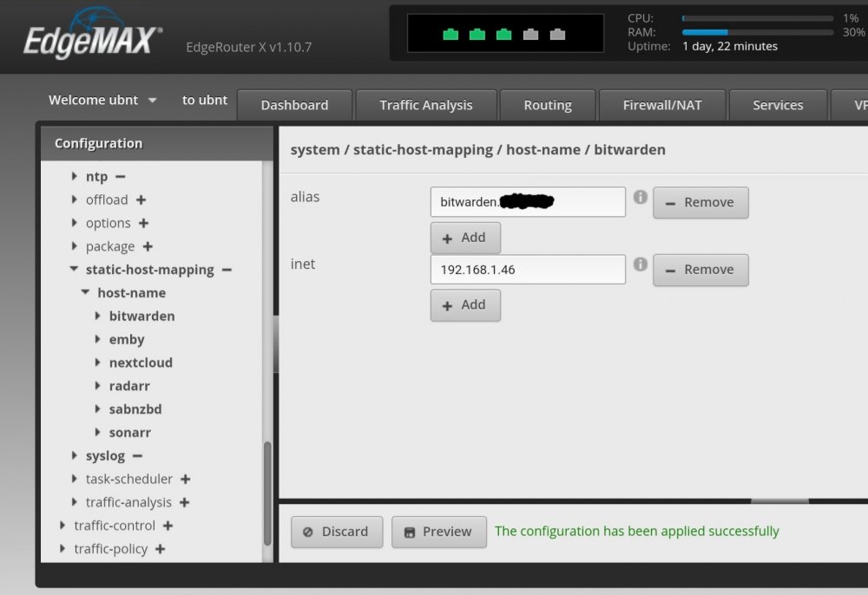The height and width of the screenshot is (595, 868).
Task: Add options node with plus icon
Action: click(144, 224)
